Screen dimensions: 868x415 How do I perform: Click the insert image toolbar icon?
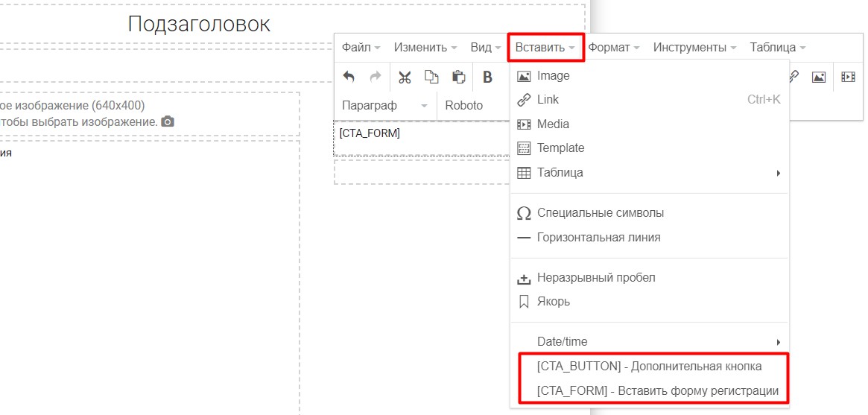tap(819, 77)
